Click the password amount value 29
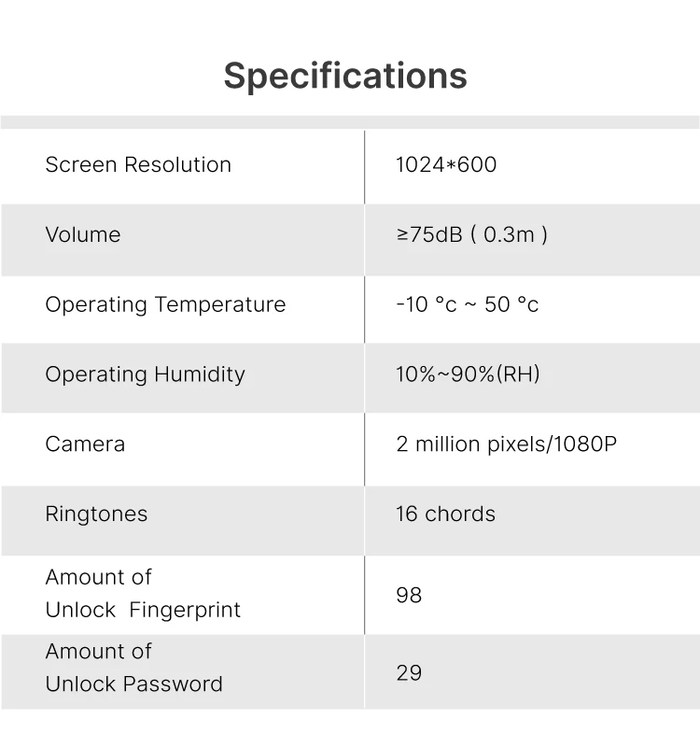The height and width of the screenshot is (747, 700). [409, 672]
